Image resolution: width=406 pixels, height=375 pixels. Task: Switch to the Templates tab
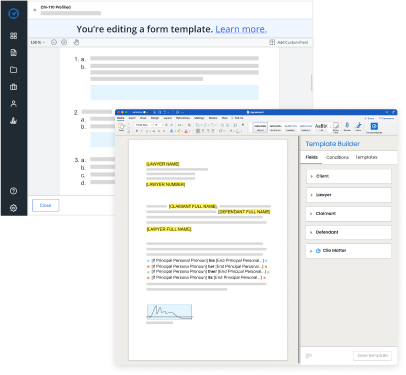click(366, 157)
